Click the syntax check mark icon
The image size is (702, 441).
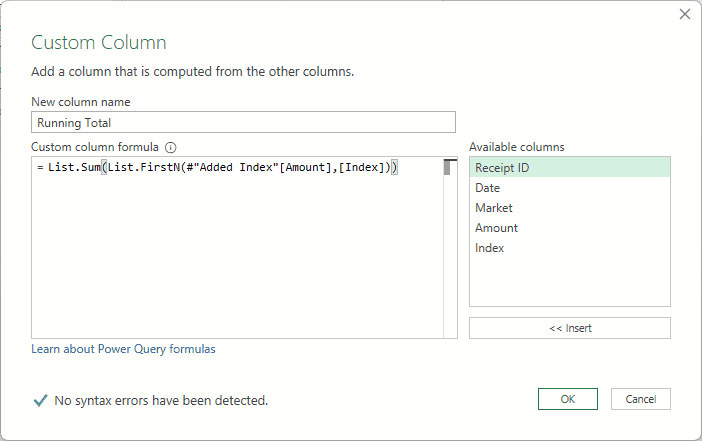[40, 400]
